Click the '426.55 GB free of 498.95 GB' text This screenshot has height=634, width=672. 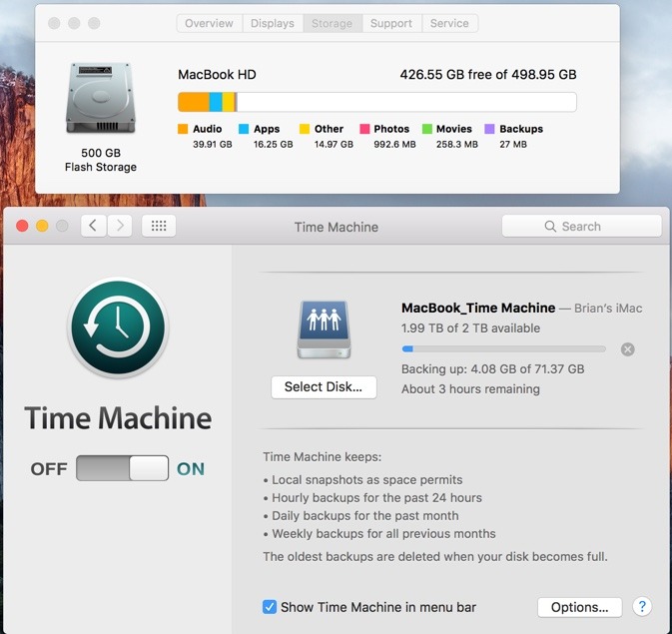[488, 75]
